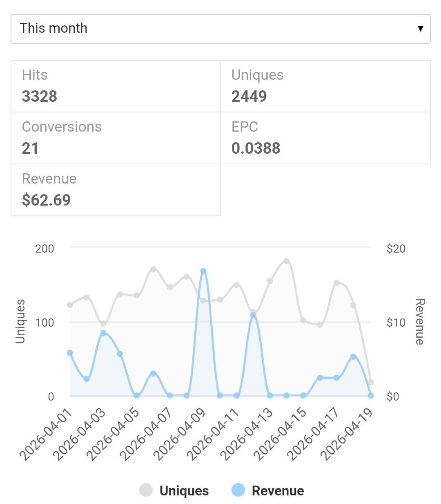Viewport: 441px width, 504px height.
Task: Click the blue Revenue legend color circle
Action: tap(238, 490)
